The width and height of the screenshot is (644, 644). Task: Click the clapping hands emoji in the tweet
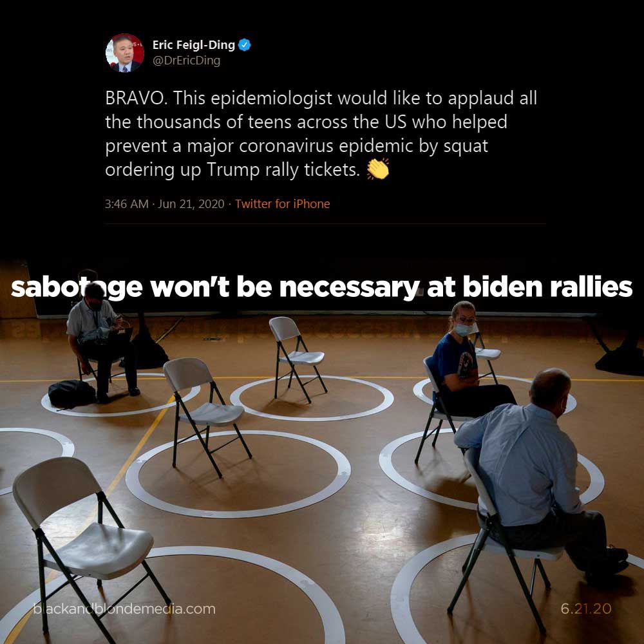[378, 169]
